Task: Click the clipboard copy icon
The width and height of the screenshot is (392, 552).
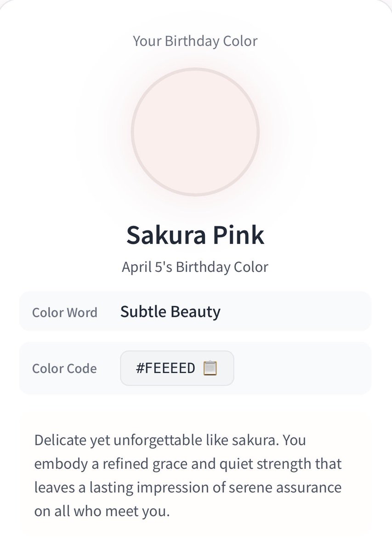Action: coord(210,368)
